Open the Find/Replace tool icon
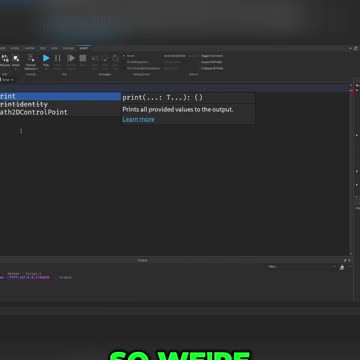The width and height of the screenshot is (360, 360). click(x=5, y=59)
